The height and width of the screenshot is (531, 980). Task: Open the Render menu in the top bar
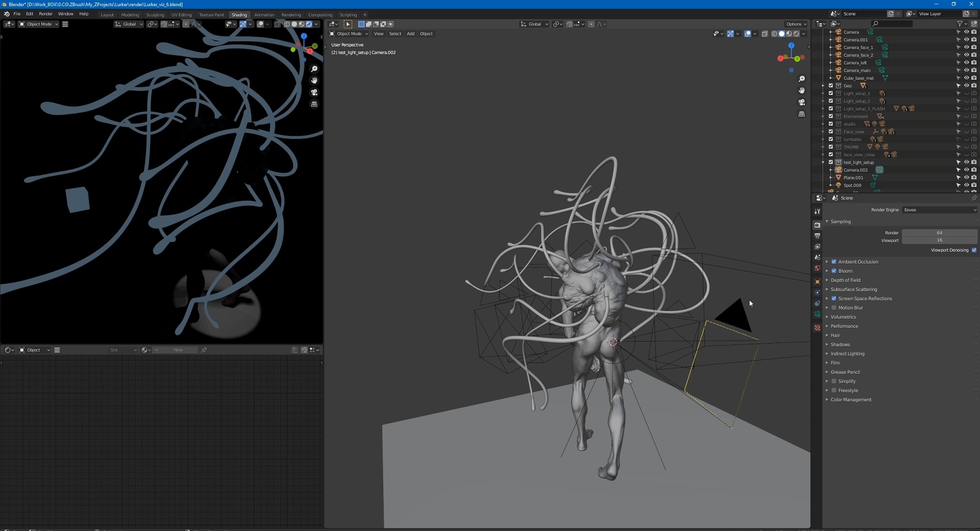[x=45, y=14]
